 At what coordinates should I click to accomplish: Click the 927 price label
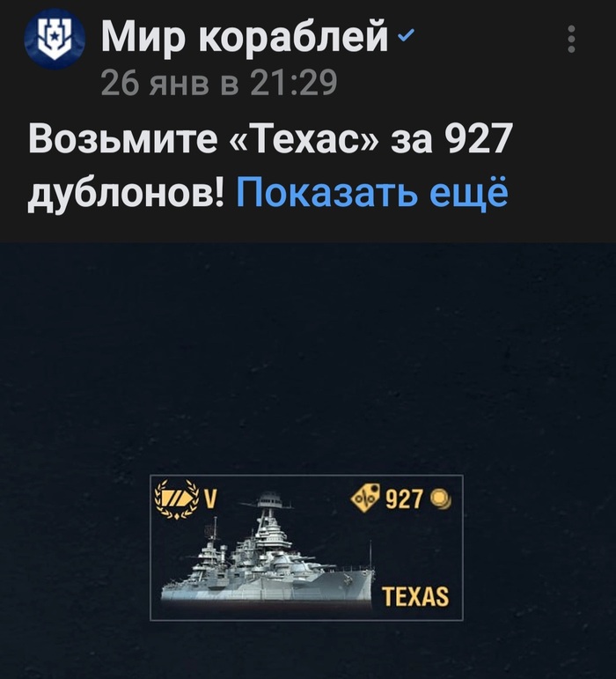[x=404, y=498]
